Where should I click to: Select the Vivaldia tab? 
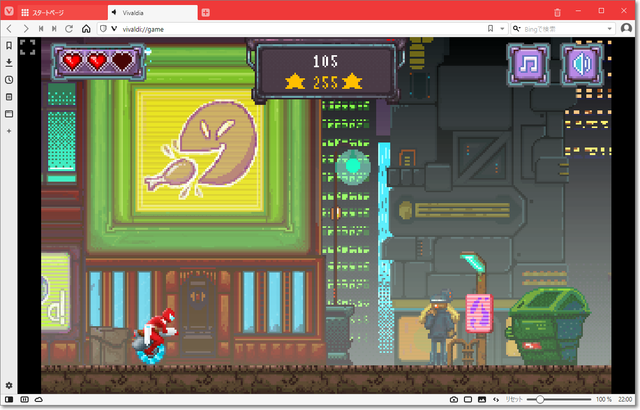150,11
